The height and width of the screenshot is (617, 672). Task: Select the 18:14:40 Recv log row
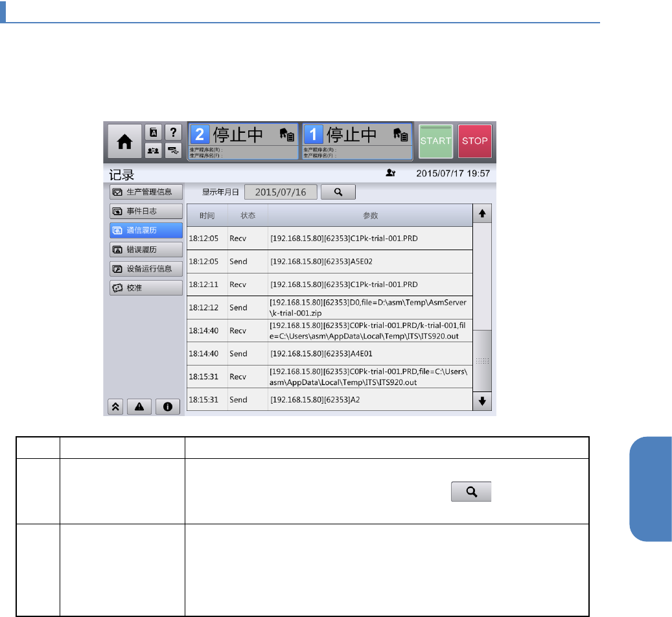(x=330, y=331)
